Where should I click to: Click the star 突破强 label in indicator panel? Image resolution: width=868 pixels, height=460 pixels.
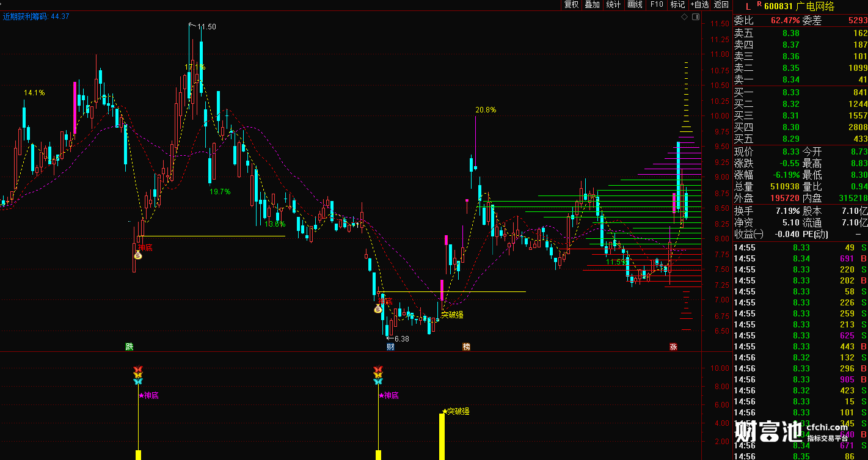(456, 411)
